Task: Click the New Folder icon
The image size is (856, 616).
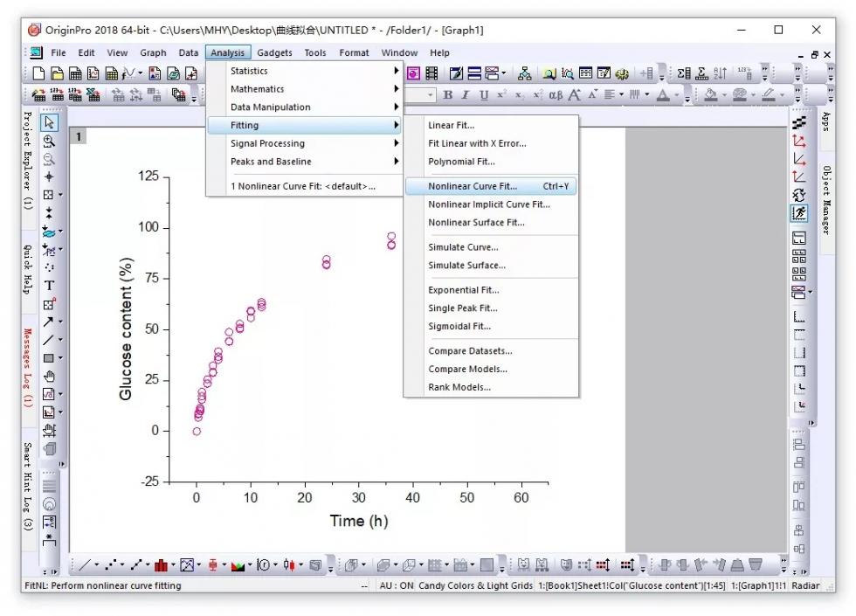Action: [57, 73]
